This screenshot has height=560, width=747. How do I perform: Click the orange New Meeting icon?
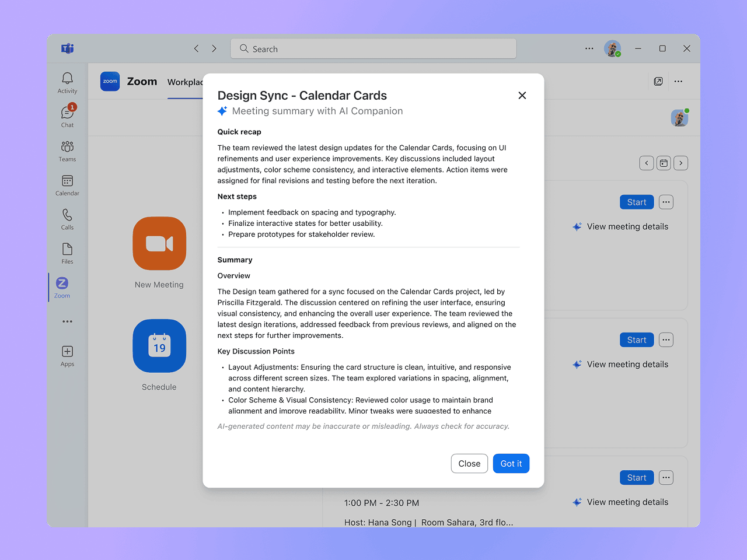click(x=159, y=243)
